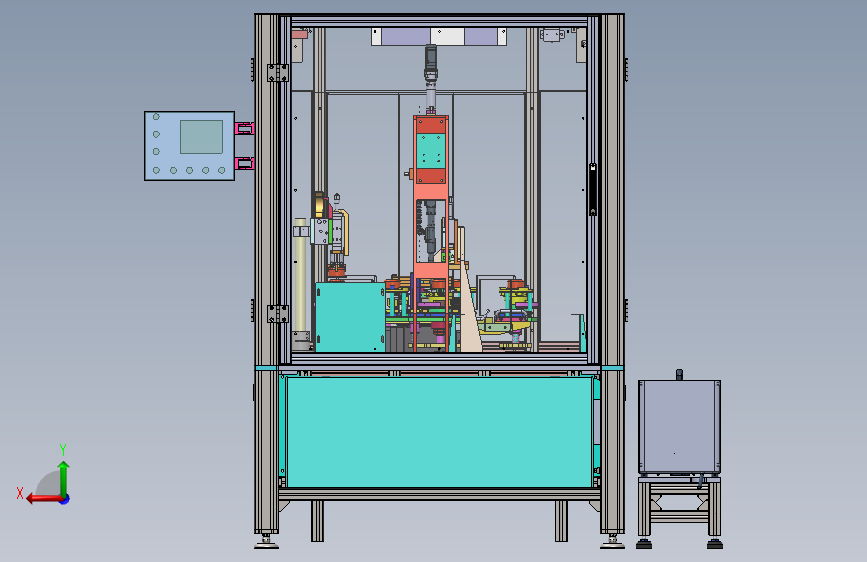Select the blue HMI control panel box

[x=189, y=146]
